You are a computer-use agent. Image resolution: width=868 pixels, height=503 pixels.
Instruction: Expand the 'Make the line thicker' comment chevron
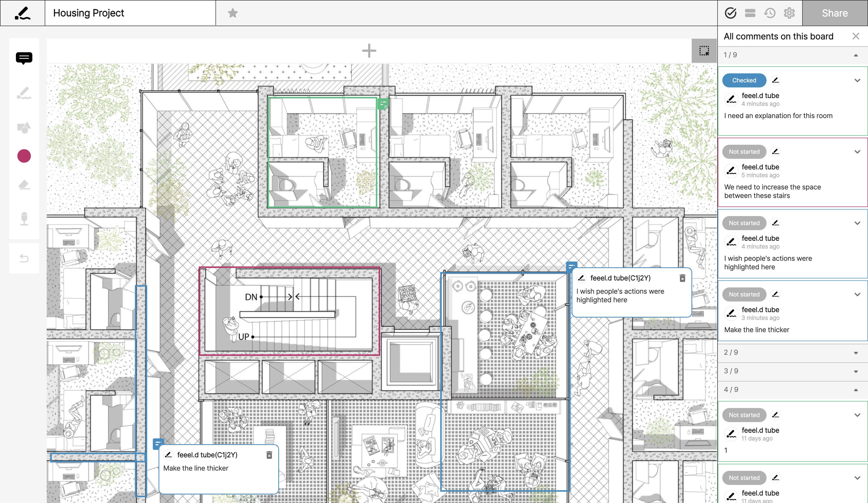pyautogui.click(x=857, y=294)
